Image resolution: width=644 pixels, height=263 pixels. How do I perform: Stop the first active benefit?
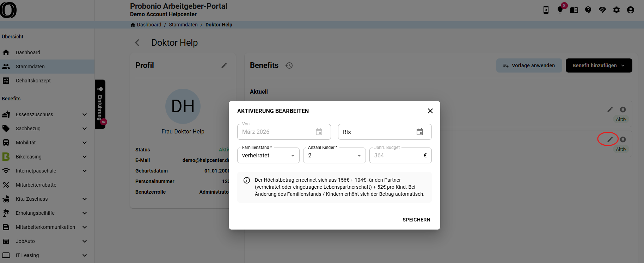[x=623, y=109]
